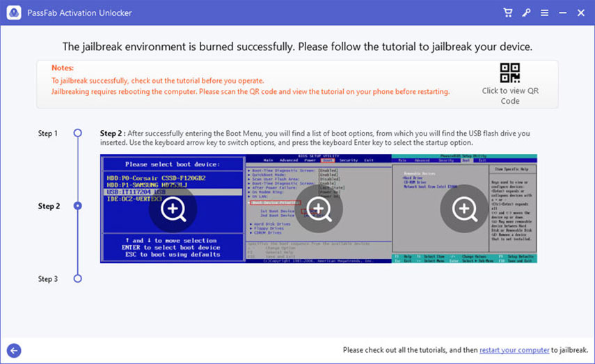Close the PassFab Activation Unlocker window

pos(581,13)
